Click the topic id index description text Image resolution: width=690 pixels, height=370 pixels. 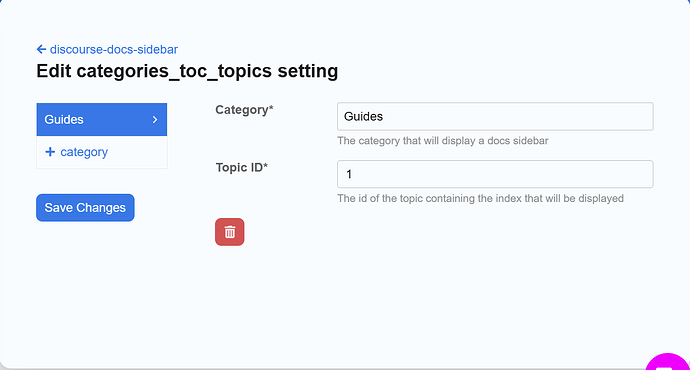[481, 198]
